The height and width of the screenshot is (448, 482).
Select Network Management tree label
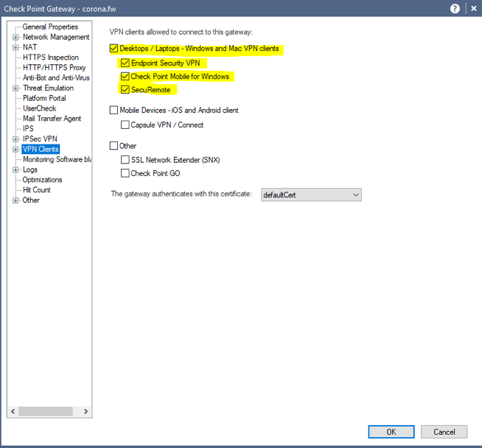click(x=56, y=37)
